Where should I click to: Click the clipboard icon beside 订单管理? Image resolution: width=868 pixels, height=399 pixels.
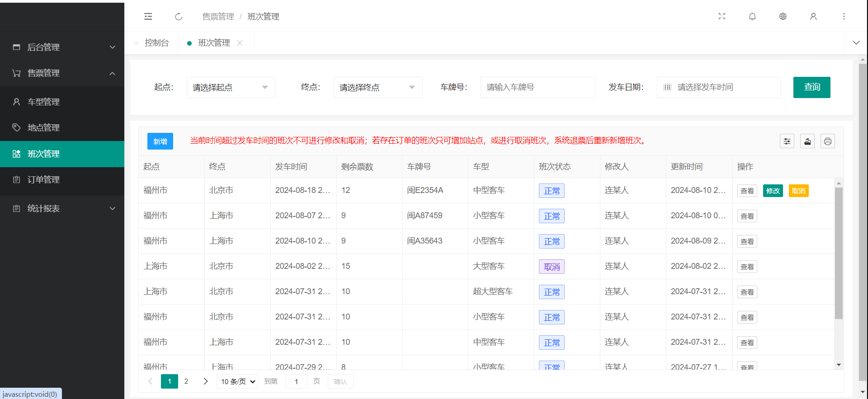(x=17, y=179)
